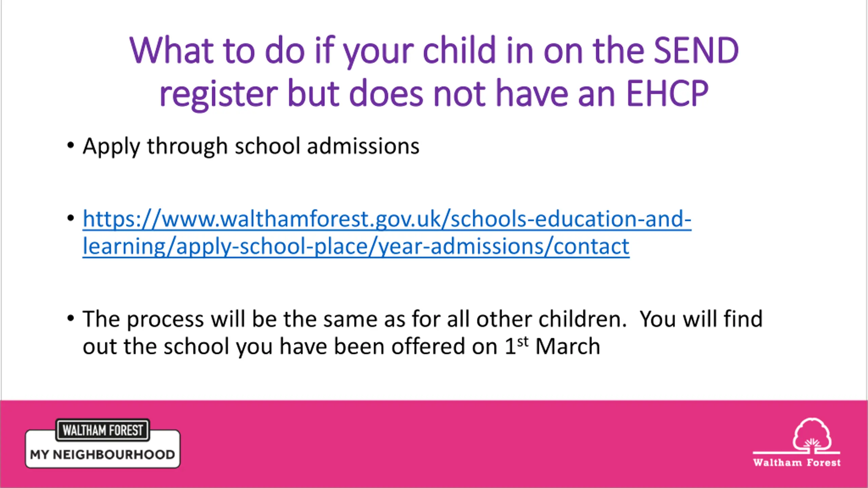The height and width of the screenshot is (488, 868).
Task: Click the word SEND in the title
Action: (696, 50)
